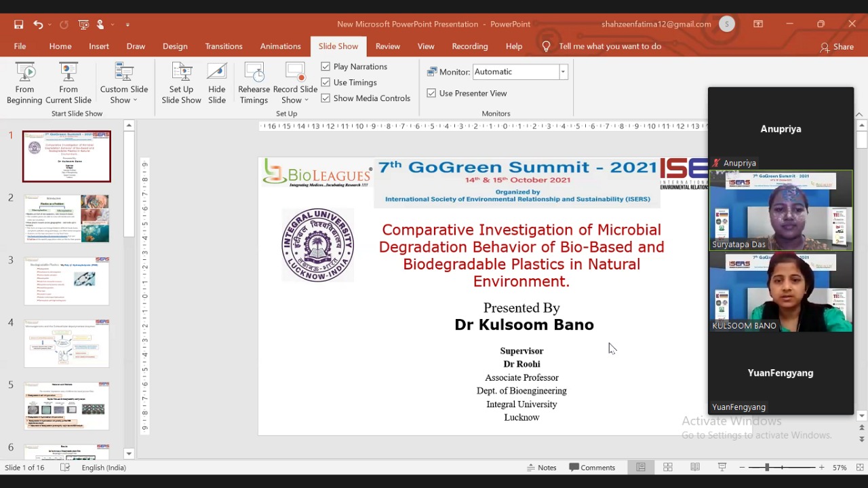The width and height of the screenshot is (868, 488).
Task: Switch to the Recording tab
Action: pos(470,46)
